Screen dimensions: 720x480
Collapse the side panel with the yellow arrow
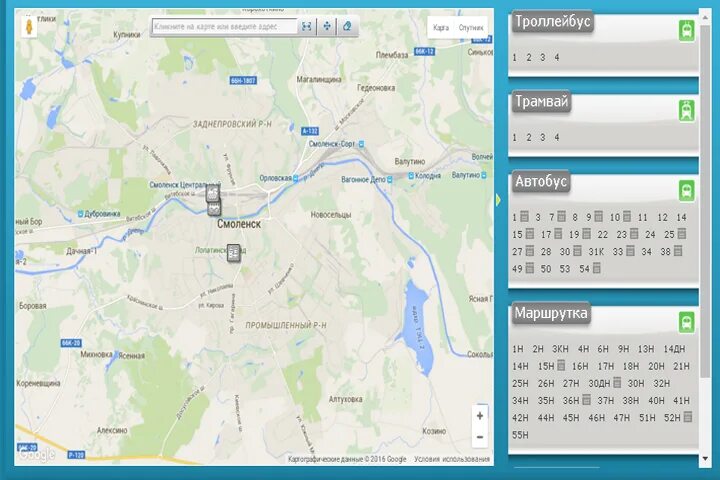[498, 200]
